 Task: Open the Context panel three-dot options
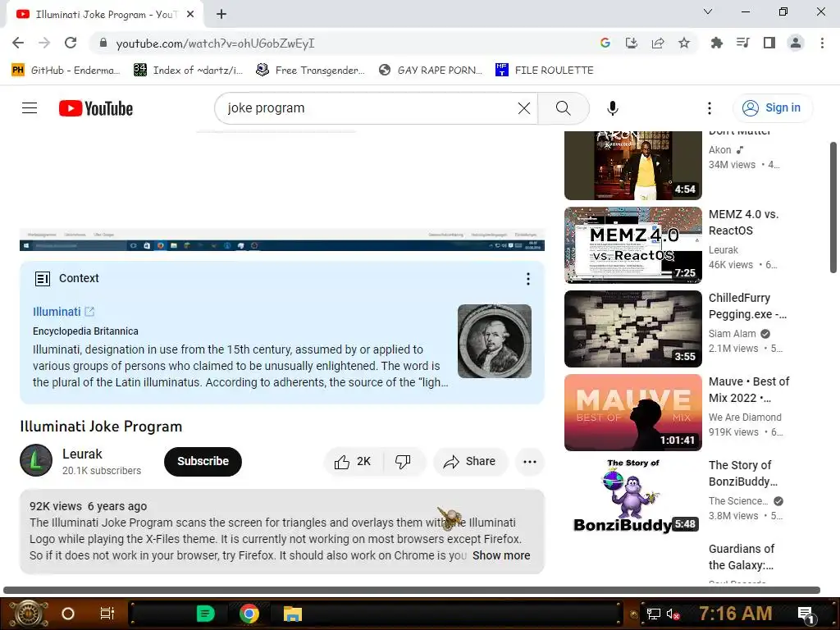pos(527,279)
